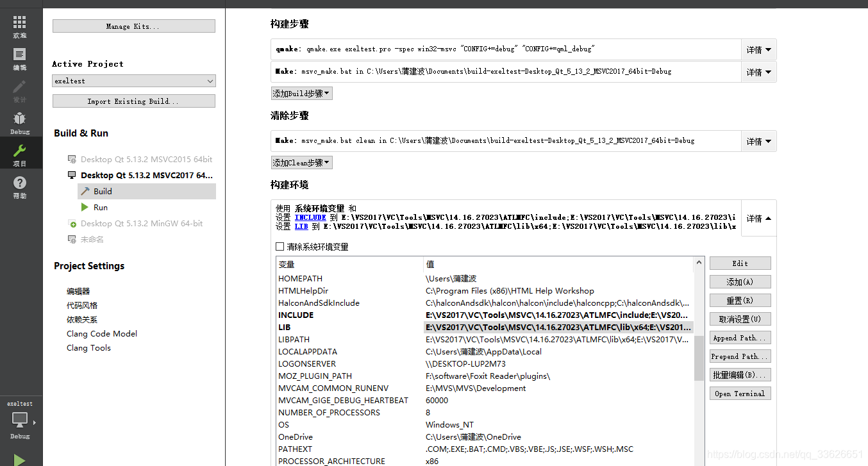Viewport: 868px width, 466px height.
Task: Select the HalconAndSdkInclude variable row
Action: click(x=485, y=303)
